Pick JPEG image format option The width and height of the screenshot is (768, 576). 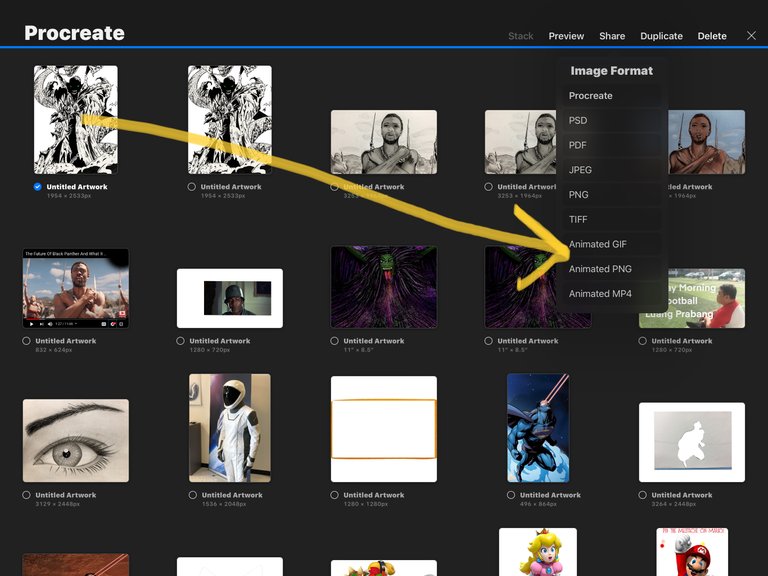point(581,170)
